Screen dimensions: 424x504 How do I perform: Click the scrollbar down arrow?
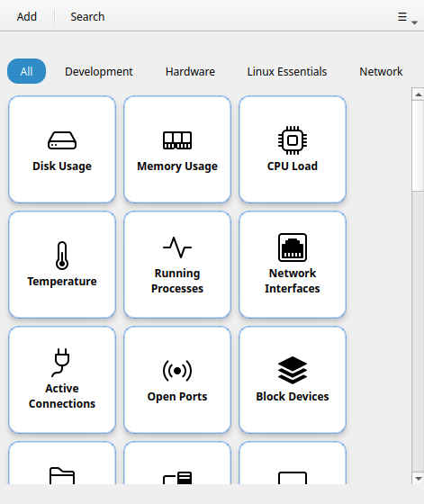pyautogui.click(x=418, y=478)
